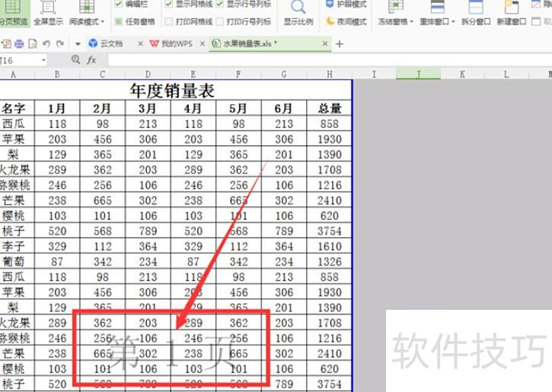Click the 重排窗口 arrange windows icon
This screenshot has height=392, width=552.
[437, 7]
